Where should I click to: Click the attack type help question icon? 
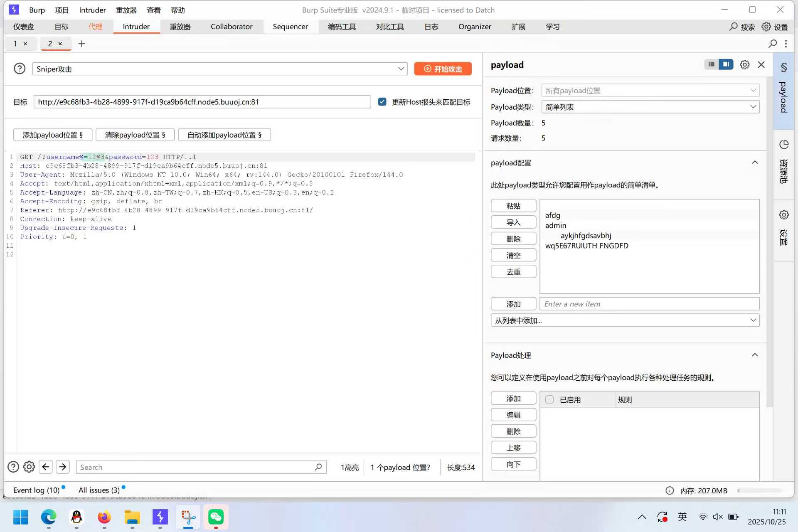[20, 69]
